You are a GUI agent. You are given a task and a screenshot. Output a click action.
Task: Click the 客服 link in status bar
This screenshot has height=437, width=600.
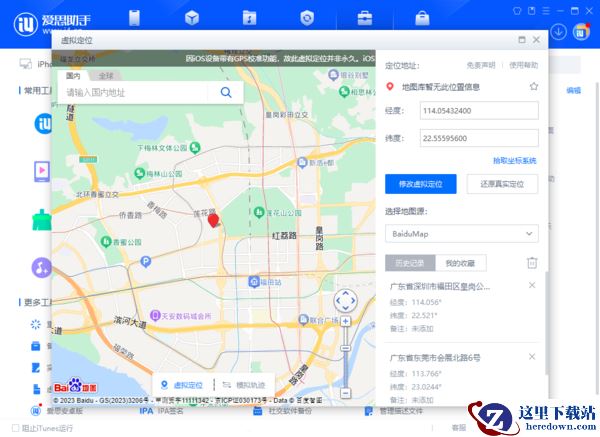(x=459, y=427)
